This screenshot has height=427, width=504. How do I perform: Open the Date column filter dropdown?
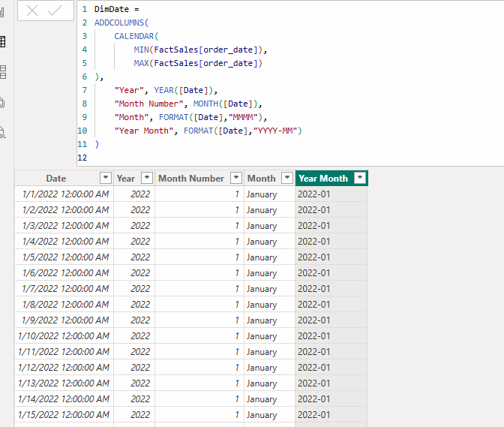pyautogui.click(x=106, y=178)
